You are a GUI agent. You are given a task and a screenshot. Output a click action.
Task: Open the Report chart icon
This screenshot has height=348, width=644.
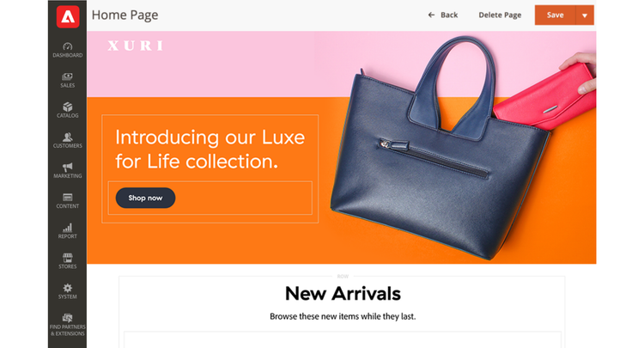point(67,228)
